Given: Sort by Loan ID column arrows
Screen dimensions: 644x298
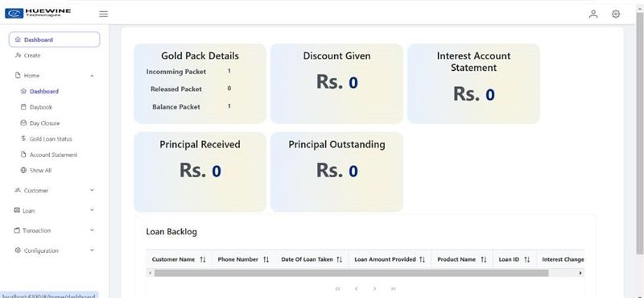Looking at the screenshot, I should coord(527,259).
